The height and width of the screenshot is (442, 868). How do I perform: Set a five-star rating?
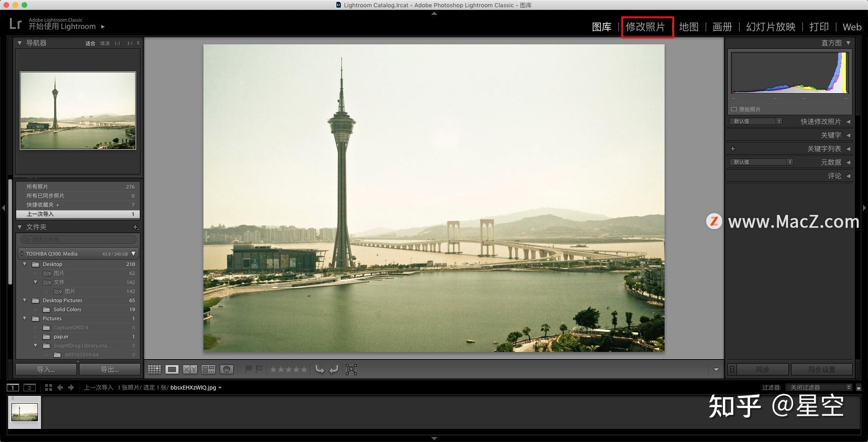tap(304, 369)
